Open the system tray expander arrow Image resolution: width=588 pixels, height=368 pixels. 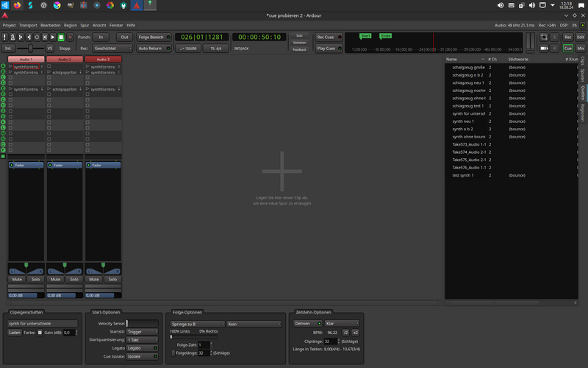coord(553,5)
